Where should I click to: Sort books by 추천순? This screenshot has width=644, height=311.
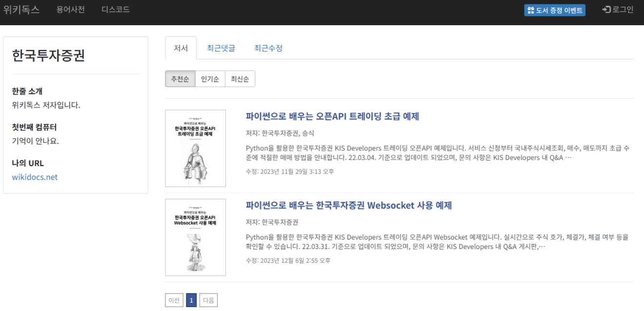click(x=180, y=79)
